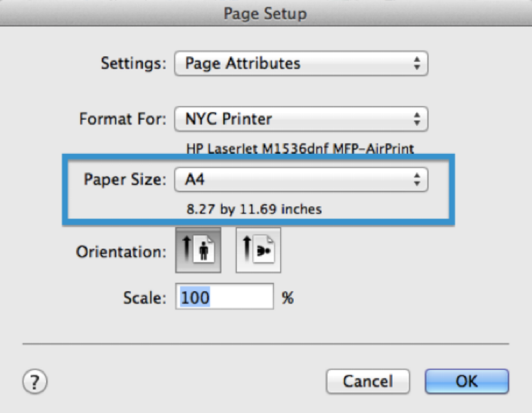This screenshot has width=532, height=413.
Task: Click into the Scale percentage field
Action: (224, 297)
